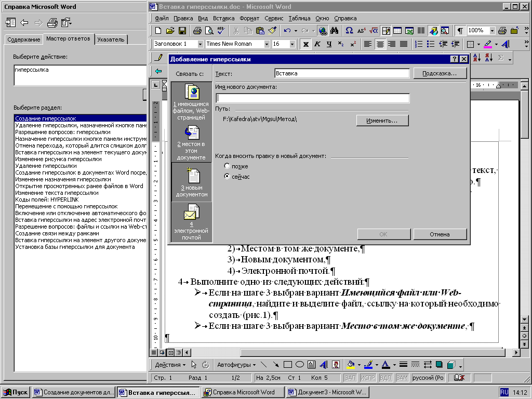
Task: Apply fill color bucket swatch
Action: coord(351,365)
